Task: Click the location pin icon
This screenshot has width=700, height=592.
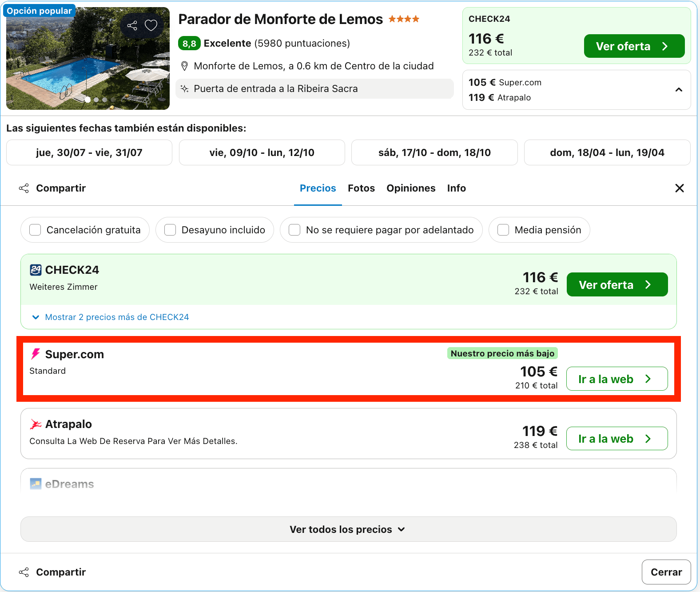Action: tap(185, 66)
